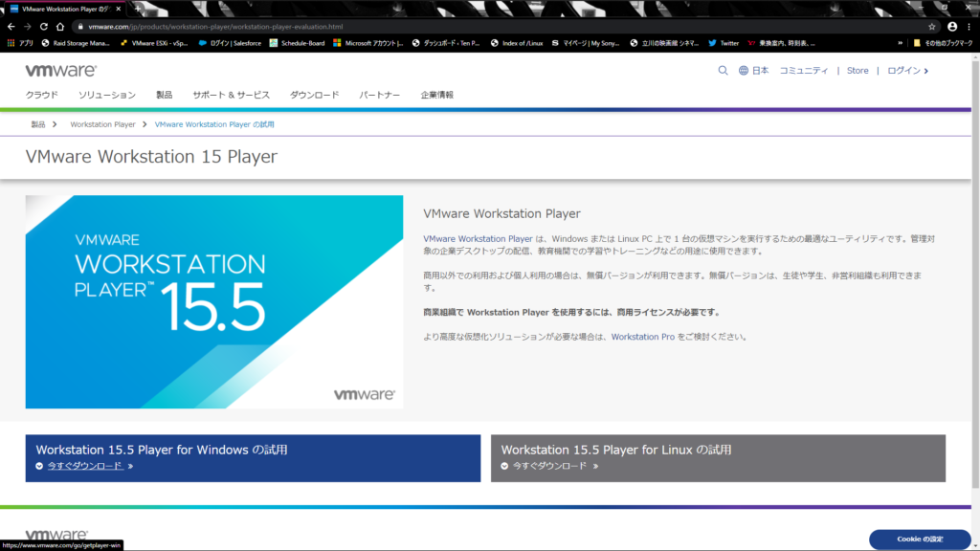Expand the ログイン login menu
Viewport: 980px width, 551px height.
(x=908, y=71)
